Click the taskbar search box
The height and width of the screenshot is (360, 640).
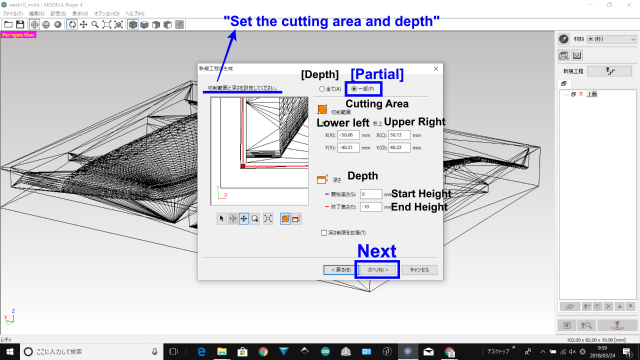coord(91,351)
